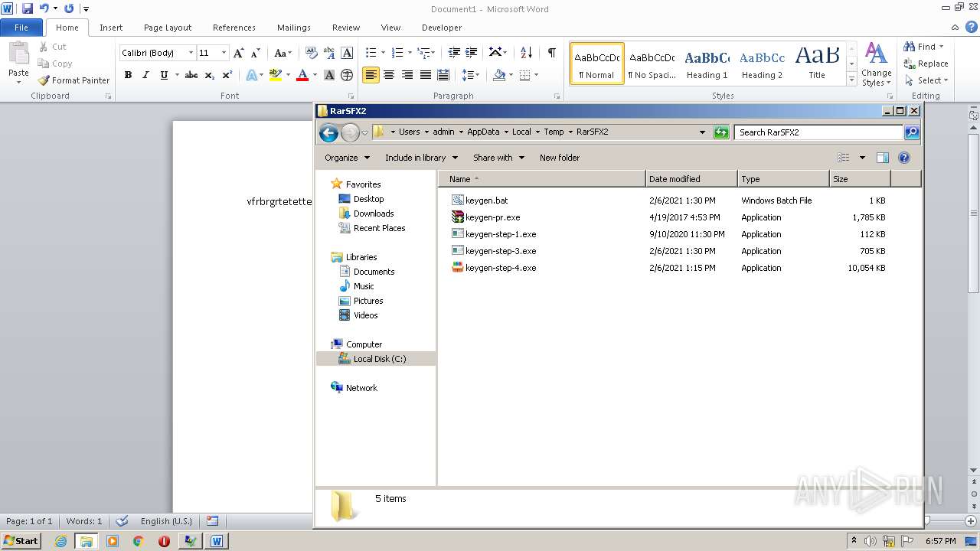Toggle Bold formatting in Word ribbon
Viewport: 980px width, 551px height.
(x=128, y=75)
